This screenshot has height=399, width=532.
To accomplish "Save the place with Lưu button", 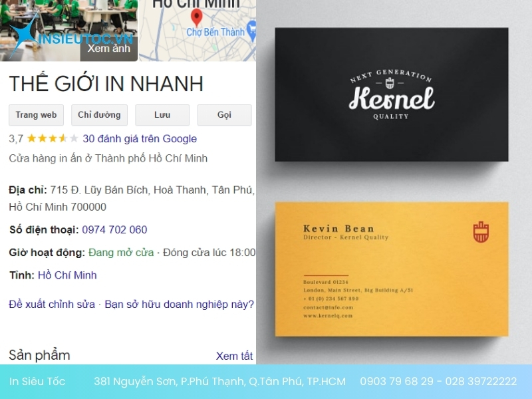I will click(162, 115).
